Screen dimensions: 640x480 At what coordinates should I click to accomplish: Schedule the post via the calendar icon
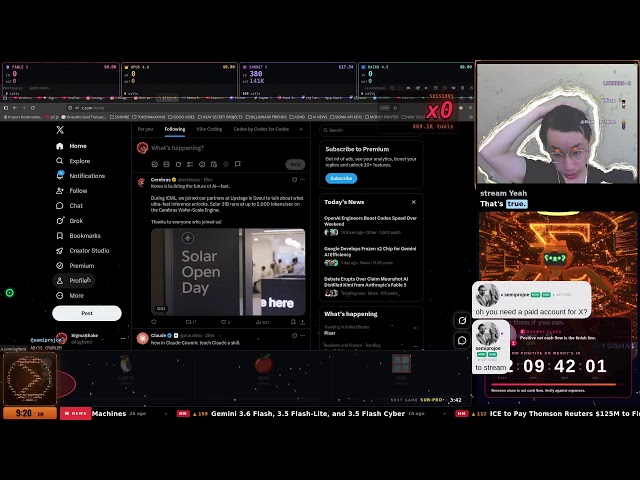pyautogui.click(x=214, y=164)
